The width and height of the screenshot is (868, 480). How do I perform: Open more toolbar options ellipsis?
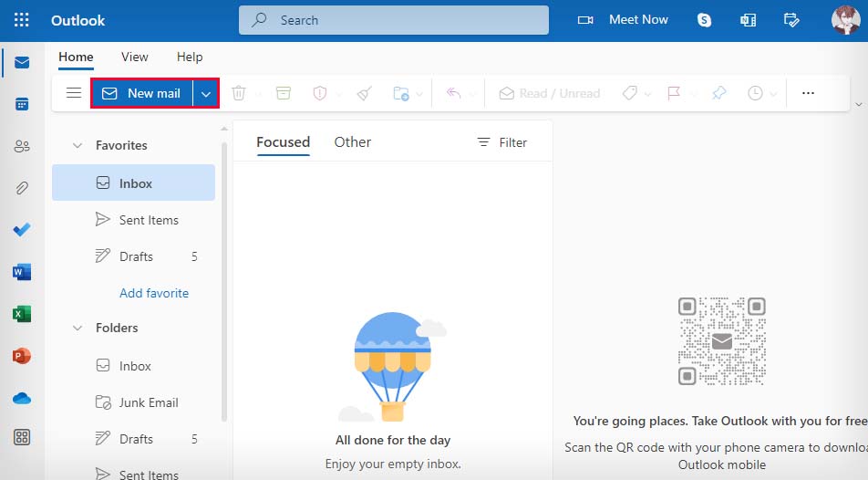click(x=808, y=93)
